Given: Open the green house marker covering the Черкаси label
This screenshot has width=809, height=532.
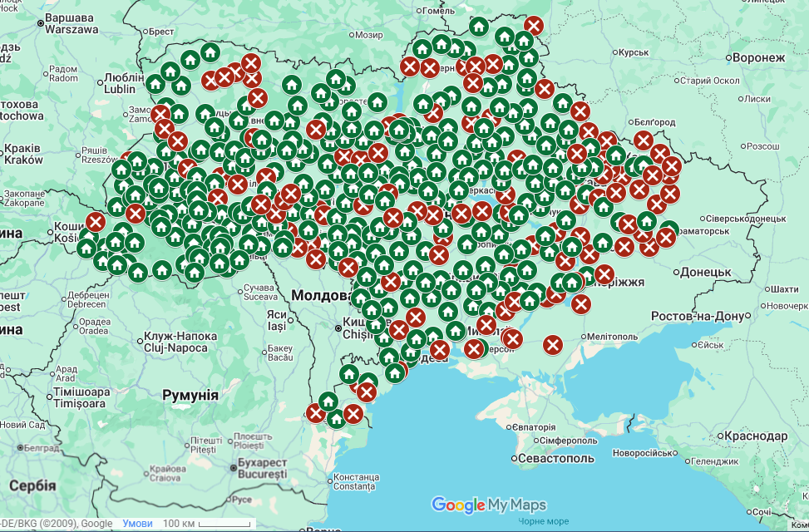Looking at the screenshot, I should point(459,190).
